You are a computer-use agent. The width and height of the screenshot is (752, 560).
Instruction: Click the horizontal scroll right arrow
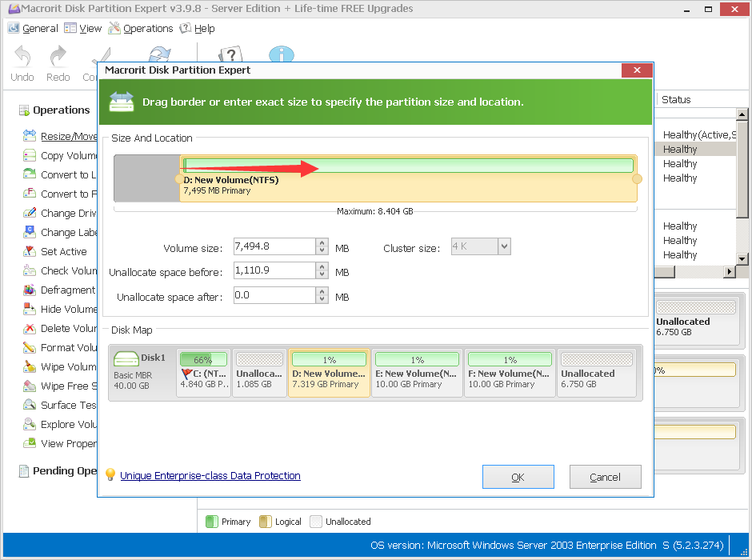pos(730,271)
